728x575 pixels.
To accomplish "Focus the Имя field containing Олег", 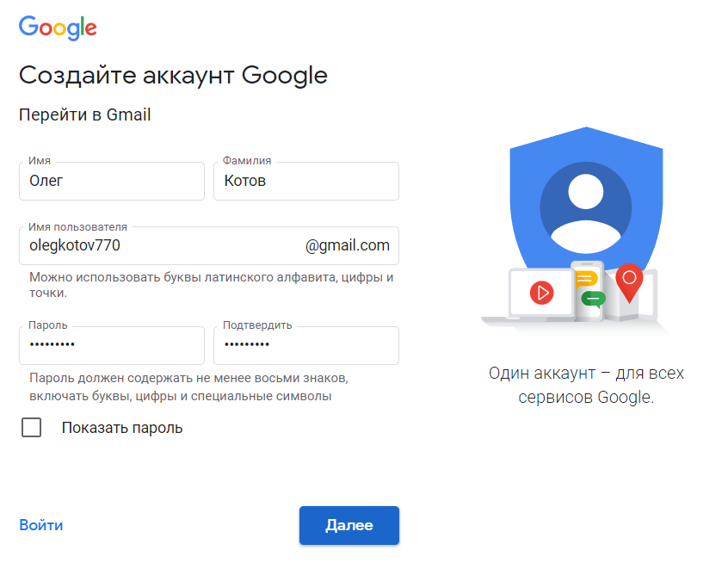I will coord(112,181).
